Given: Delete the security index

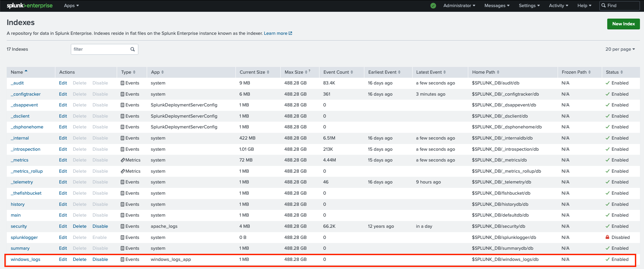Looking at the screenshot, I should [x=80, y=226].
